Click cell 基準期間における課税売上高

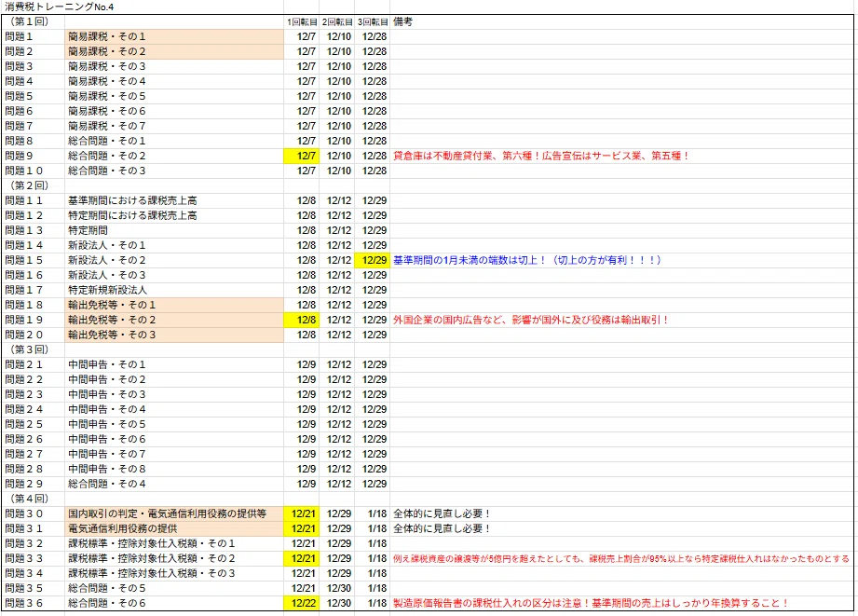click(x=174, y=200)
